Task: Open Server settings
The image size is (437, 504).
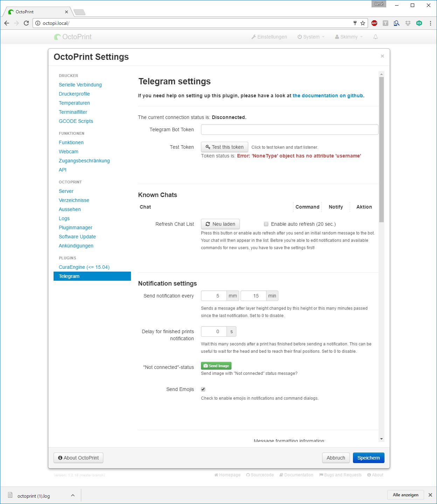Action: pos(66,191)
